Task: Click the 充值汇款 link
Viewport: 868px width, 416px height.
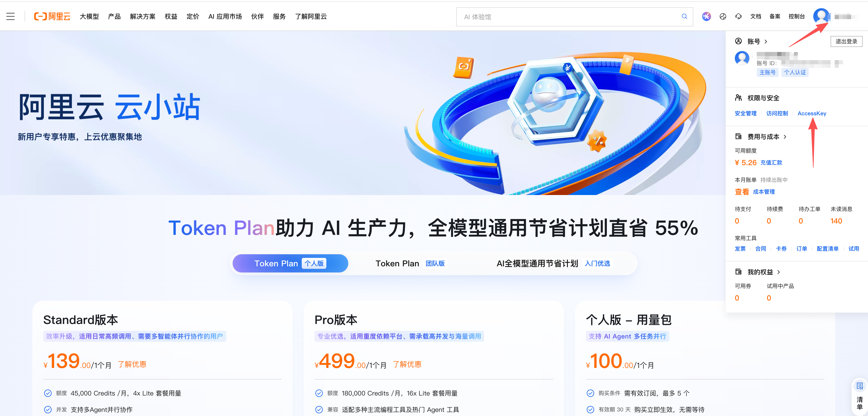Action: 771,163
